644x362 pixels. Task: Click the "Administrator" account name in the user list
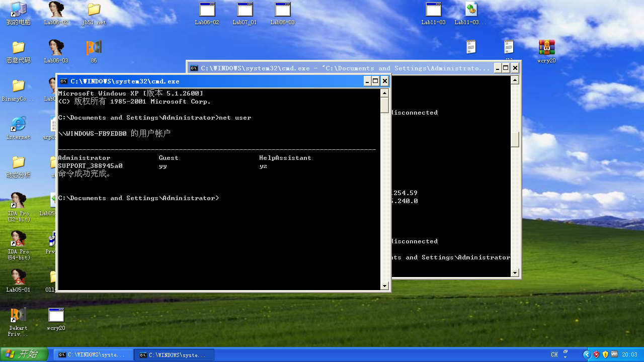84,158
